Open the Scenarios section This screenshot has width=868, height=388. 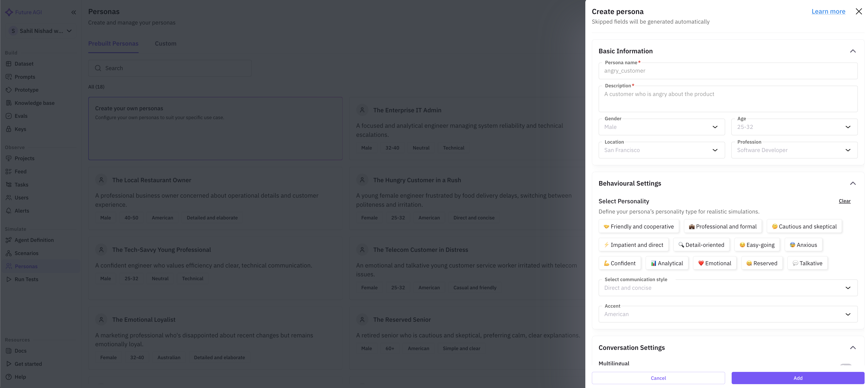point(26,253)
